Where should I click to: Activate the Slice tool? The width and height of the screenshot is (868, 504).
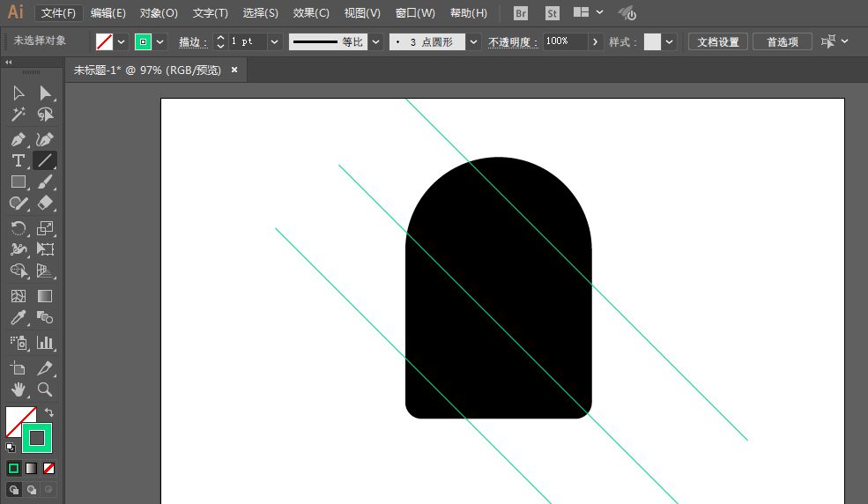point(45,368)
